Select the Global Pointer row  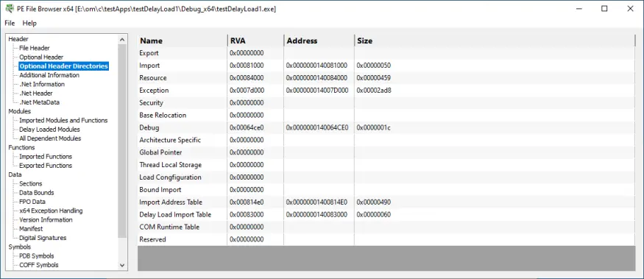386,152
